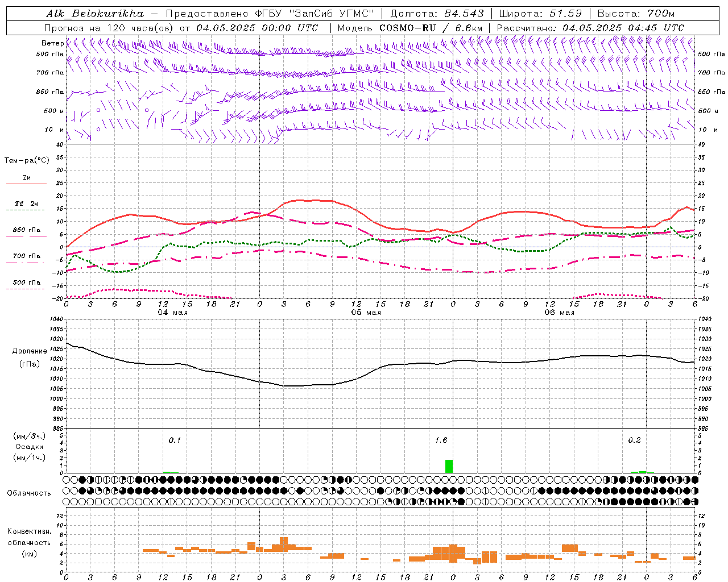Click the '05 мая' date label
Viewport: 728px width, 582px height.
(x=366, y=313)
